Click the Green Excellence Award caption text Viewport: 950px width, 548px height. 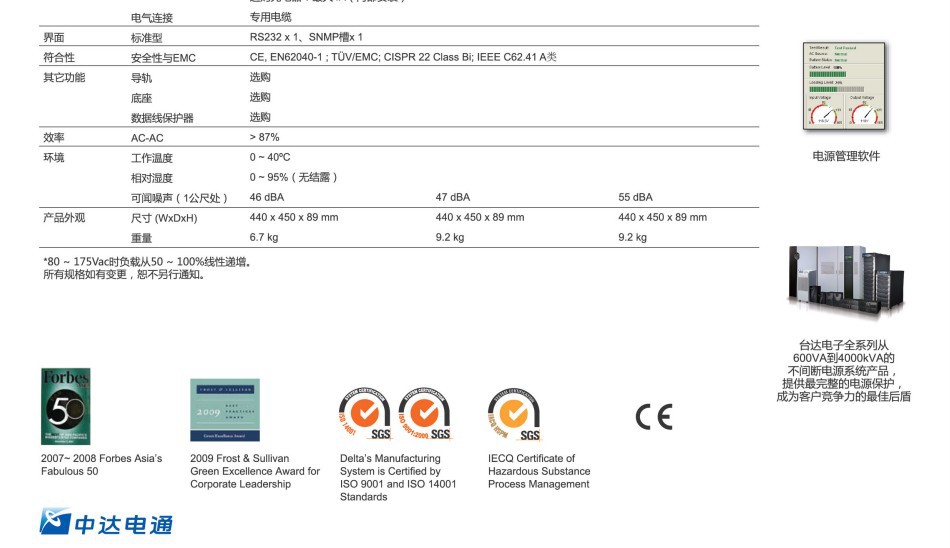255,471
